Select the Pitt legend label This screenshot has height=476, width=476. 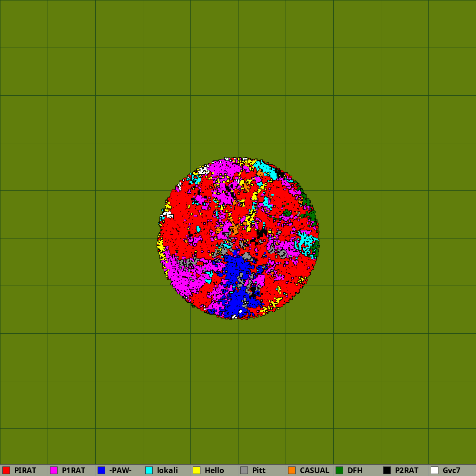pos(259,471)
